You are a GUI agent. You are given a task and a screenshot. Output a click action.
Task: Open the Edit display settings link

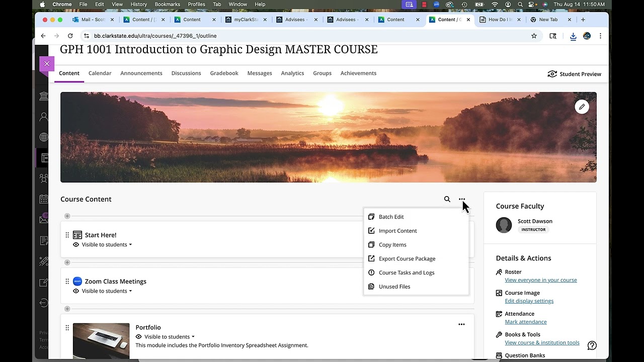(529, 301)
